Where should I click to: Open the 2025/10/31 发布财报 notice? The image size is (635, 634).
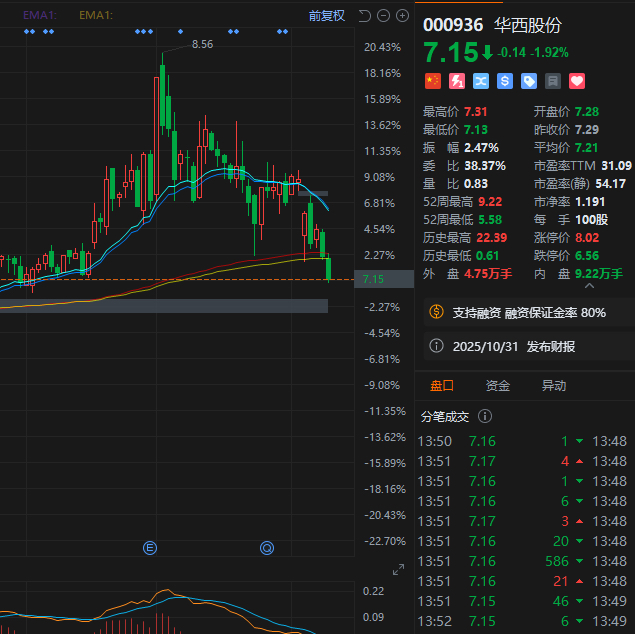pos(529,346)
